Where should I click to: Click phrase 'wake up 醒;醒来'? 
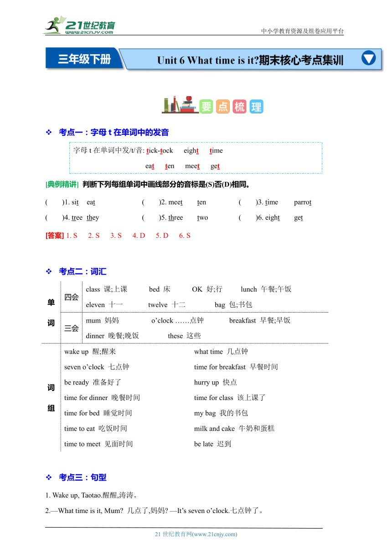click(x=90, y=351)
